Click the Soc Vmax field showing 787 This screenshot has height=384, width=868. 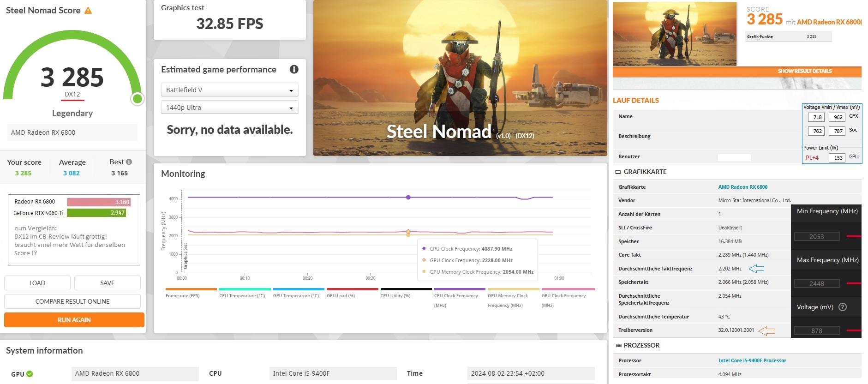tap(837, 131)
